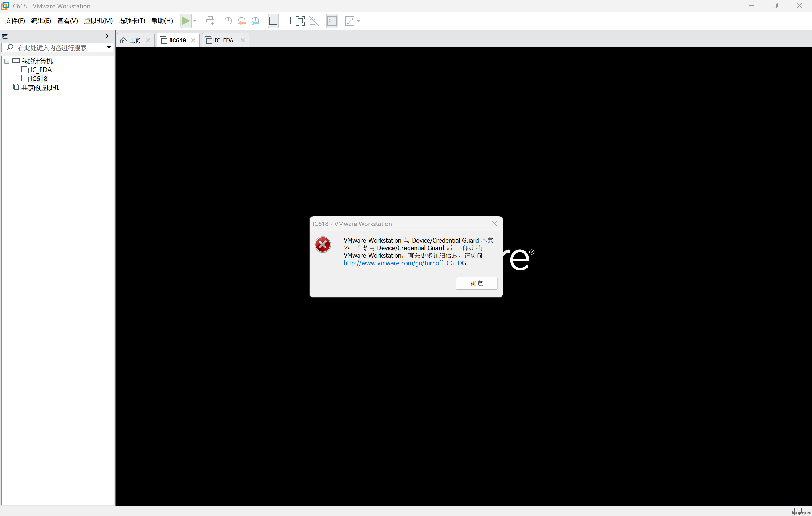The height and width of the screenshot is (516, 812).
Task: Click the revert to snapshot icon
Action: tap(242, 21)
